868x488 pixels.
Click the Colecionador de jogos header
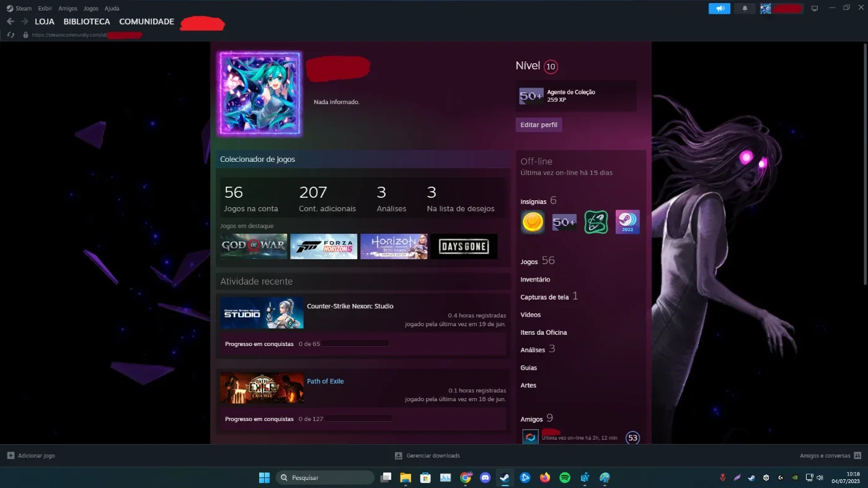tap(363, 159)
